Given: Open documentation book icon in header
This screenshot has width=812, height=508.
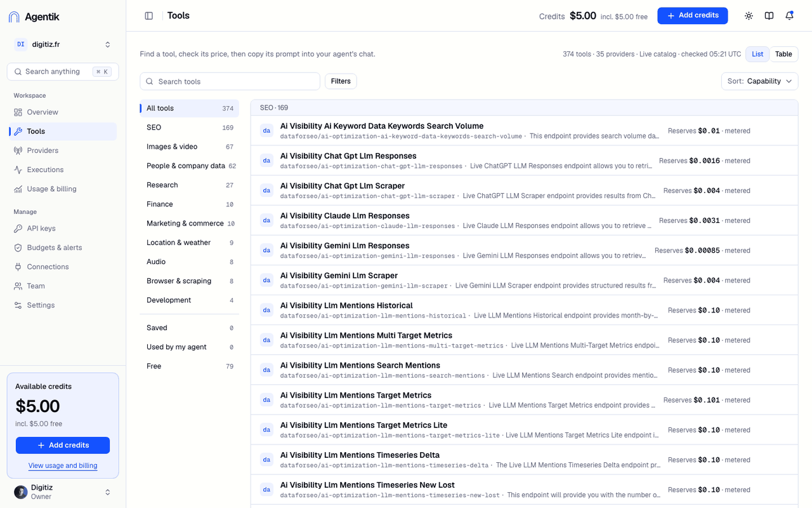Looking at the screenshot, I should 769,16.
